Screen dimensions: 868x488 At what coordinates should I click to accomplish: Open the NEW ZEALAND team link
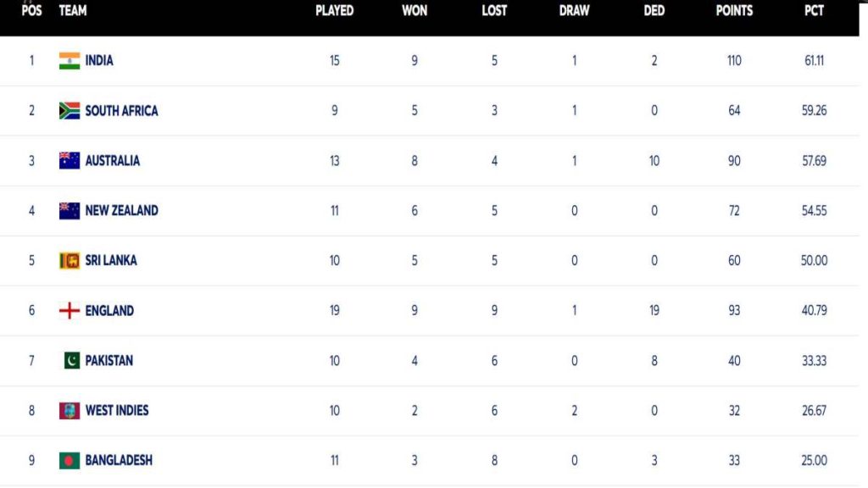click(121, 211)
